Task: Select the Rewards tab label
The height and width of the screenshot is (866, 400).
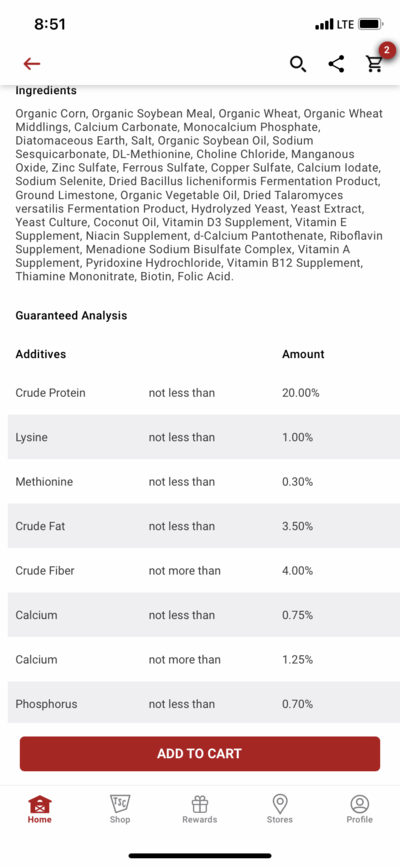Action: (x=199, y=820)
